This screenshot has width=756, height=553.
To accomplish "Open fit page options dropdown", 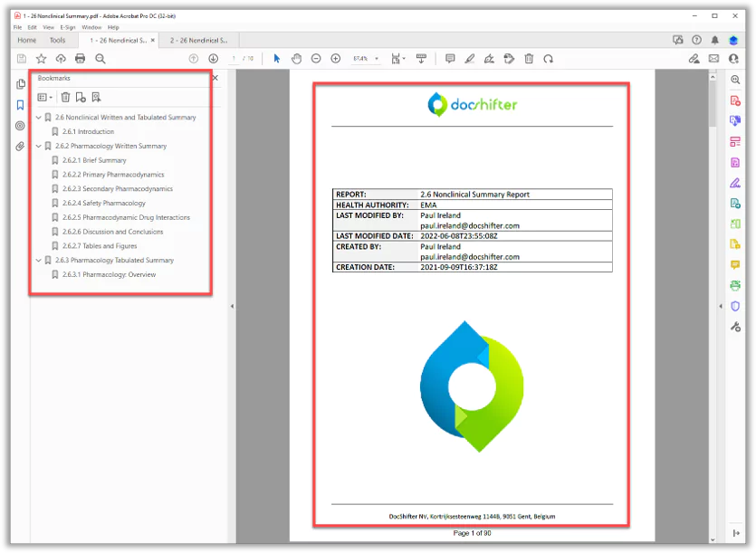I will coord(397,59).
